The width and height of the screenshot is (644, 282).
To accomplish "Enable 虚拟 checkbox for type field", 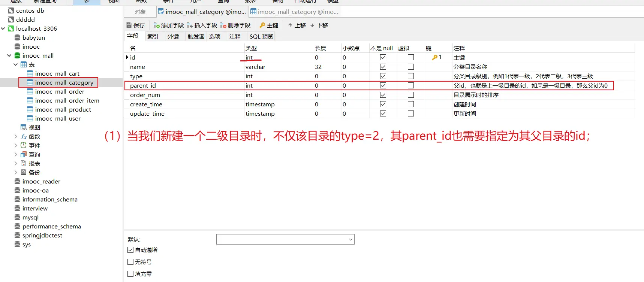I will [411, 76].
